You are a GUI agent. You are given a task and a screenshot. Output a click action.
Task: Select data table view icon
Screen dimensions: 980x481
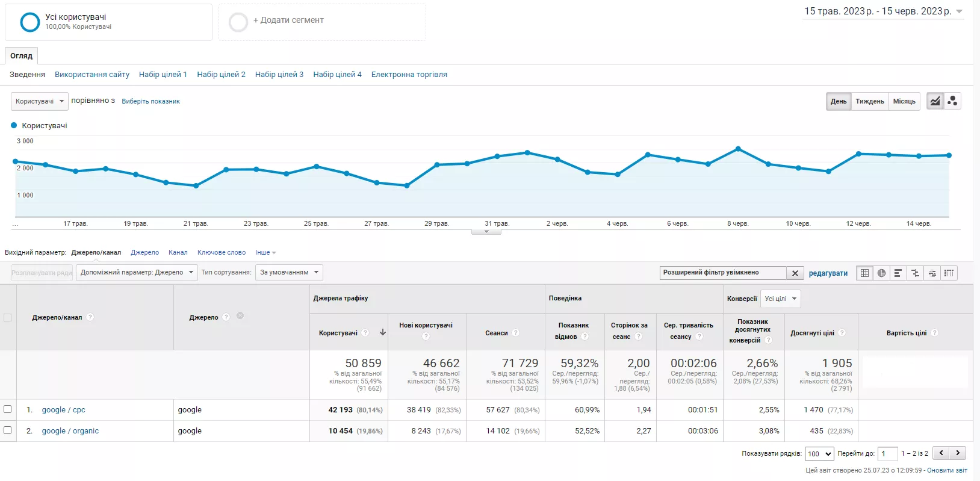coord(864,273)
